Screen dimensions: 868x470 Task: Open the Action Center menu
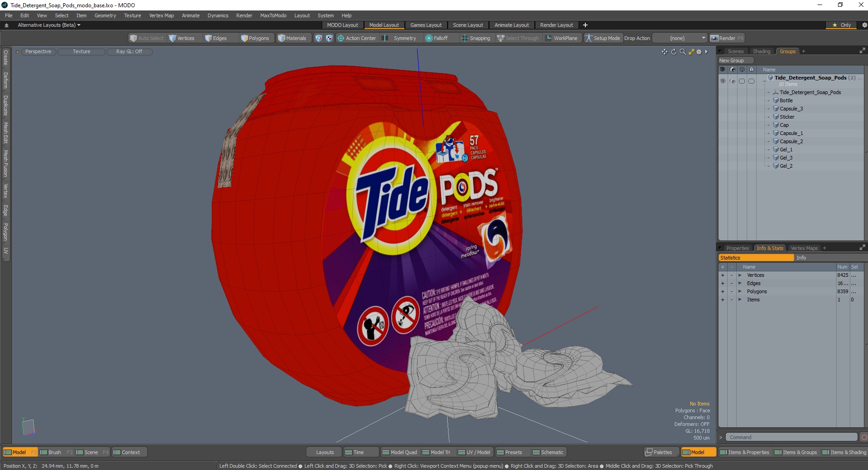(x=357, y=38)
